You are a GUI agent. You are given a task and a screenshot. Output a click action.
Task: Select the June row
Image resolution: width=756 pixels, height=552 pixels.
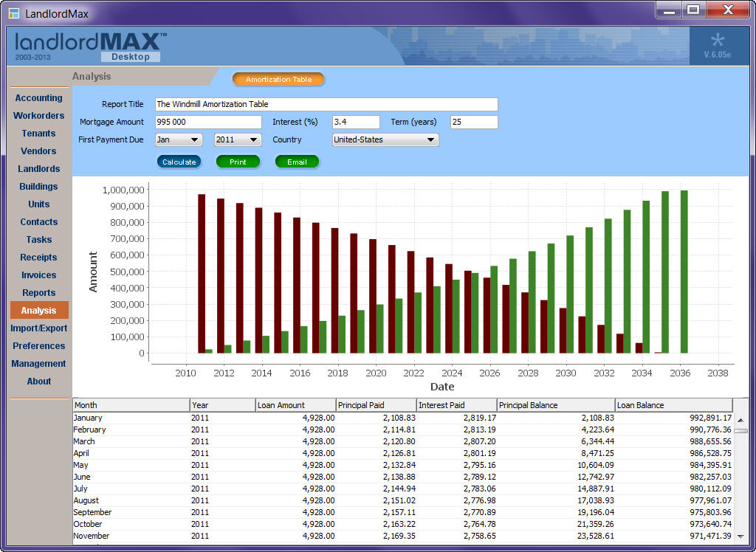[x=402, y=477]
